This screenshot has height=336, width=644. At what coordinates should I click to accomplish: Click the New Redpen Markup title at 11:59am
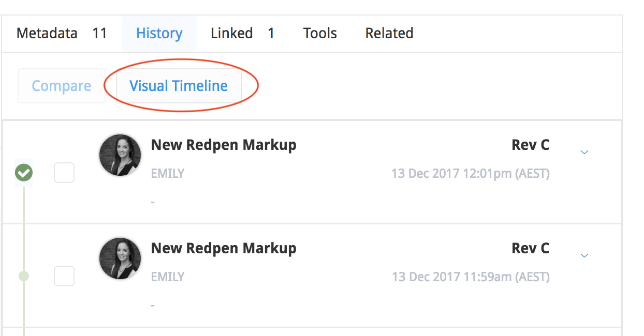[x=224, y=249]
